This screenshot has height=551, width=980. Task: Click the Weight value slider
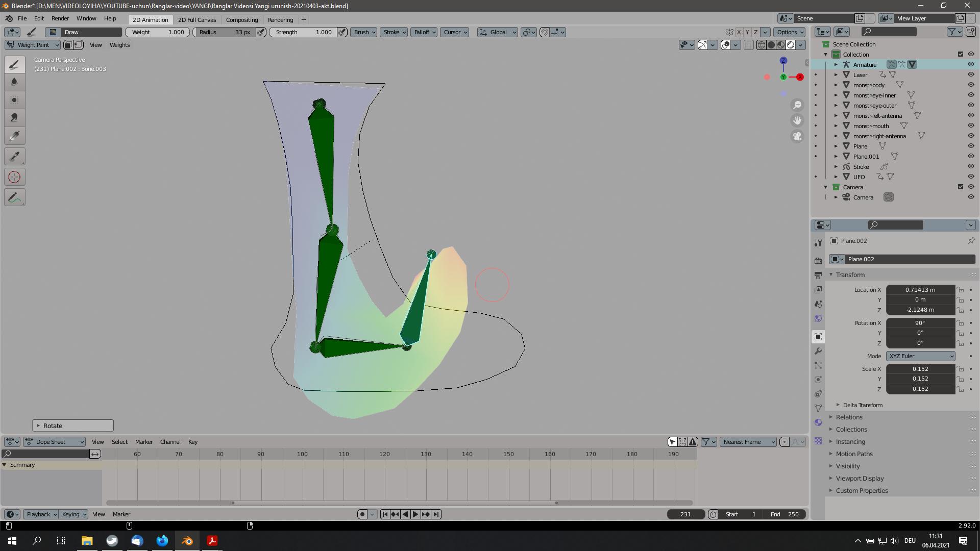pyautogui.click(x=158, y=32)
